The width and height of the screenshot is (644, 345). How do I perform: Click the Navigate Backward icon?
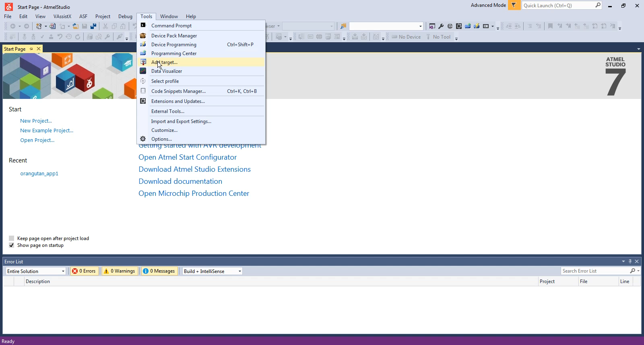point(13,26)
